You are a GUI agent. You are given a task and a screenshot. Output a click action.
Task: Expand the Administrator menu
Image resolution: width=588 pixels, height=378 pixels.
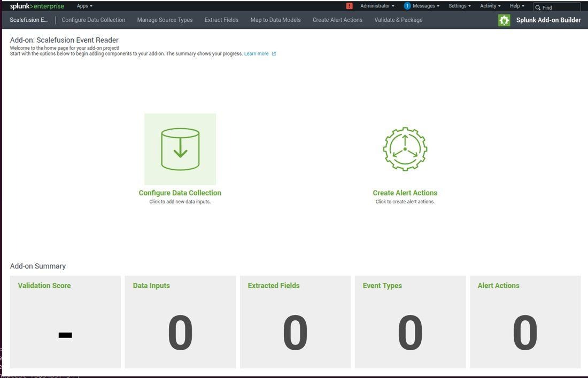pos(377,6)
